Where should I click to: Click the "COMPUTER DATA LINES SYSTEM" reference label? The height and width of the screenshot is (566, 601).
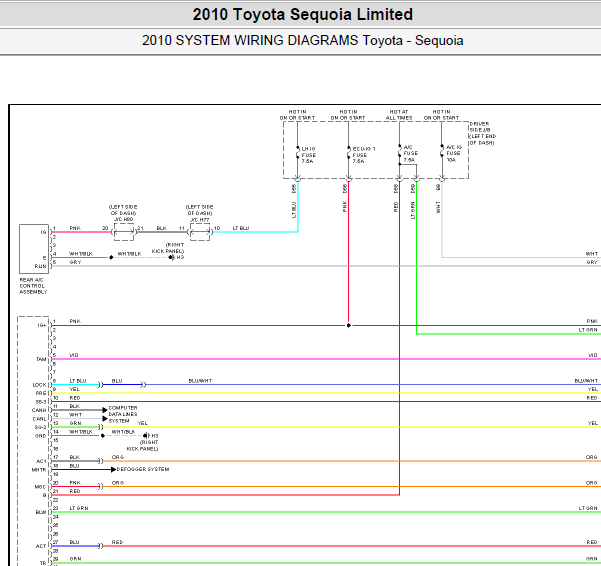[x=123, y=414]
